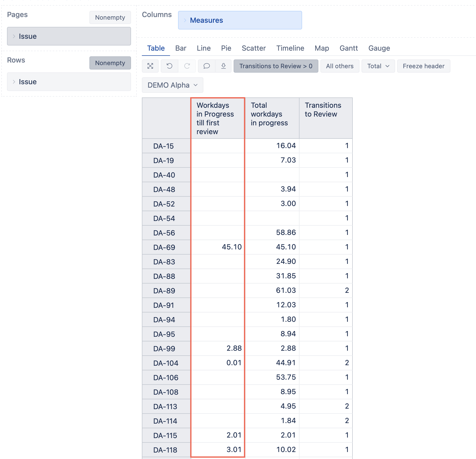Disable Nonempty filtering for Rows
Image resolution: width=476 pixels, height=459 pixels.
110,63
